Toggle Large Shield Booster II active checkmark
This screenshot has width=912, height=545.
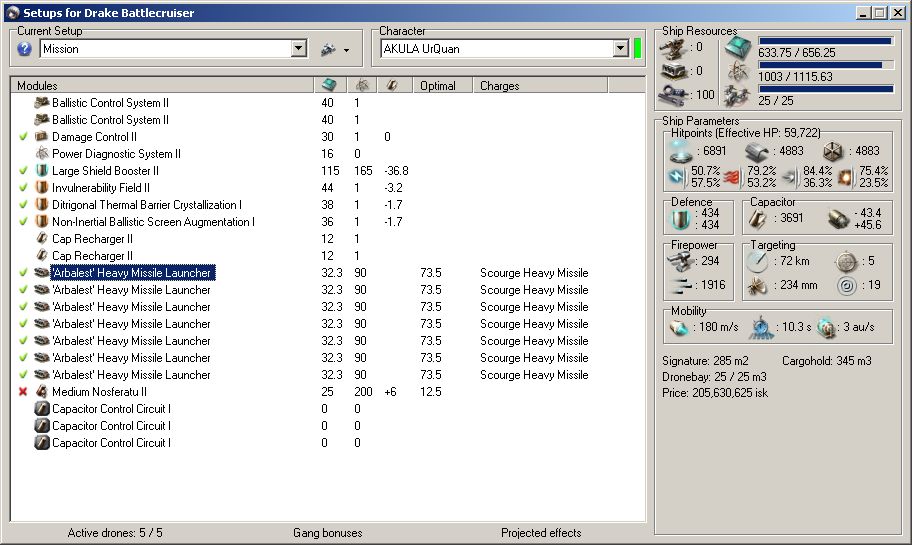23,170
